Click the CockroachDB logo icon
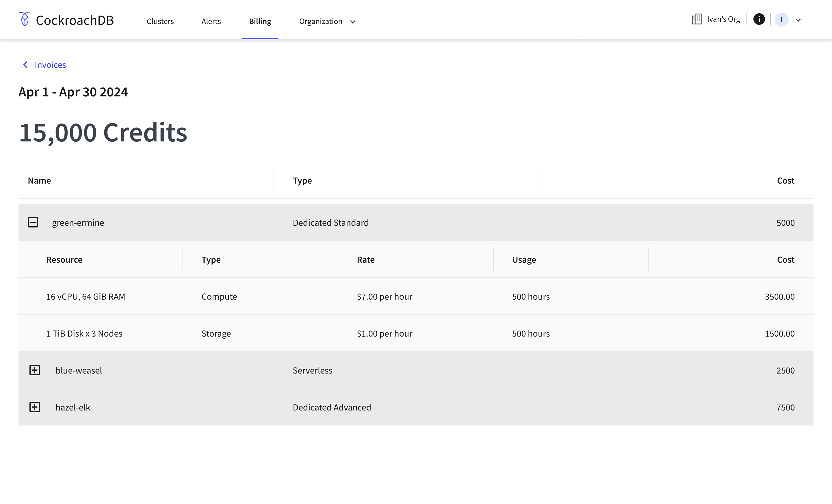The width and height of the screenshot is (832, 504). (x=25, y=19)
